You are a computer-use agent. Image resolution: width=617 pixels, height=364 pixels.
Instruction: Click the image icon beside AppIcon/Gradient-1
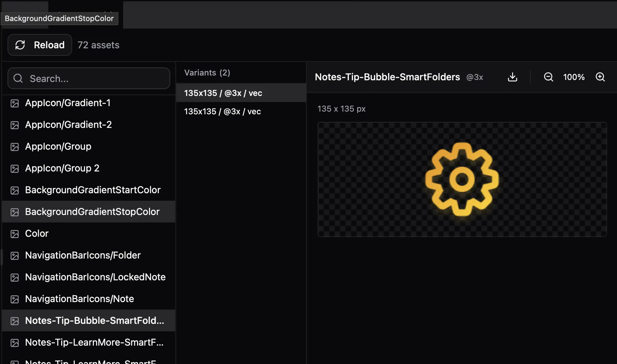pyautogui.click(x=15, y=103)
